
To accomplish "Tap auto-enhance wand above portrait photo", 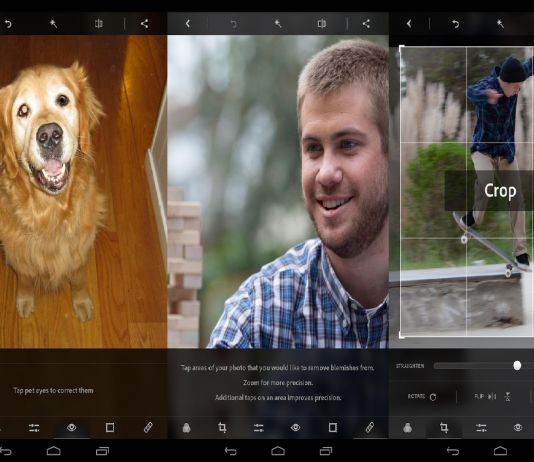I will pyautogui.click(x=278, y=23).
